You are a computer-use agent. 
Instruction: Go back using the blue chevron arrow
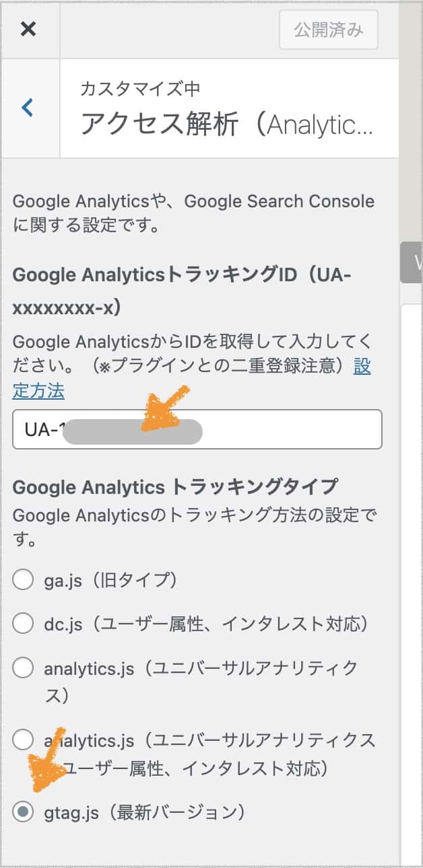coord(27,108)
